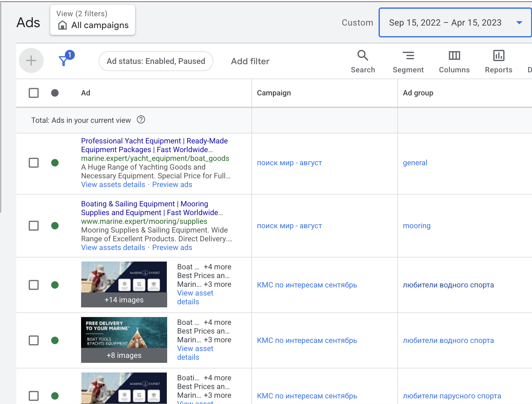Open status dropdown of Professional Yacht ad

click(x=55, y=163)
